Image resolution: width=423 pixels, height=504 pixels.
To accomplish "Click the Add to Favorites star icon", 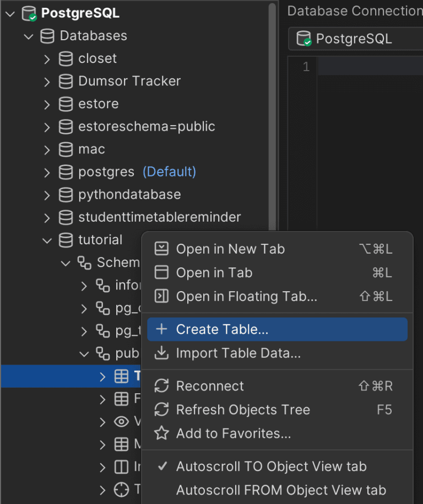I will 161,434.
